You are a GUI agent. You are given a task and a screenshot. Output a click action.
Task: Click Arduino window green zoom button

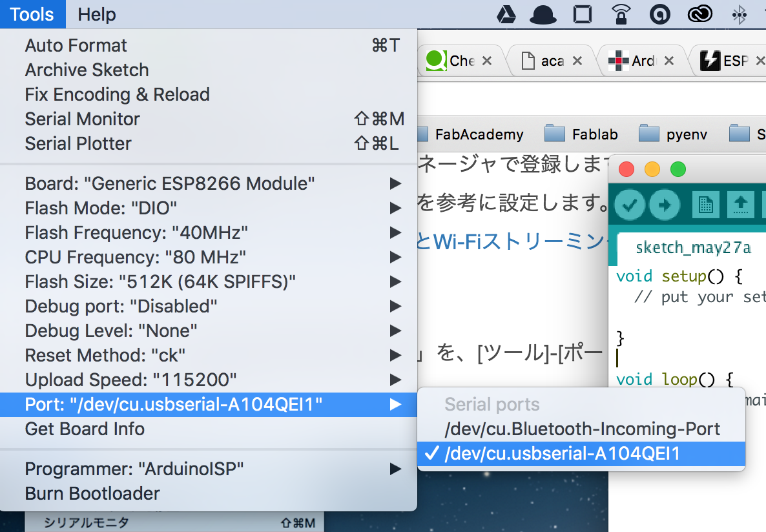(x=678, y=170)
